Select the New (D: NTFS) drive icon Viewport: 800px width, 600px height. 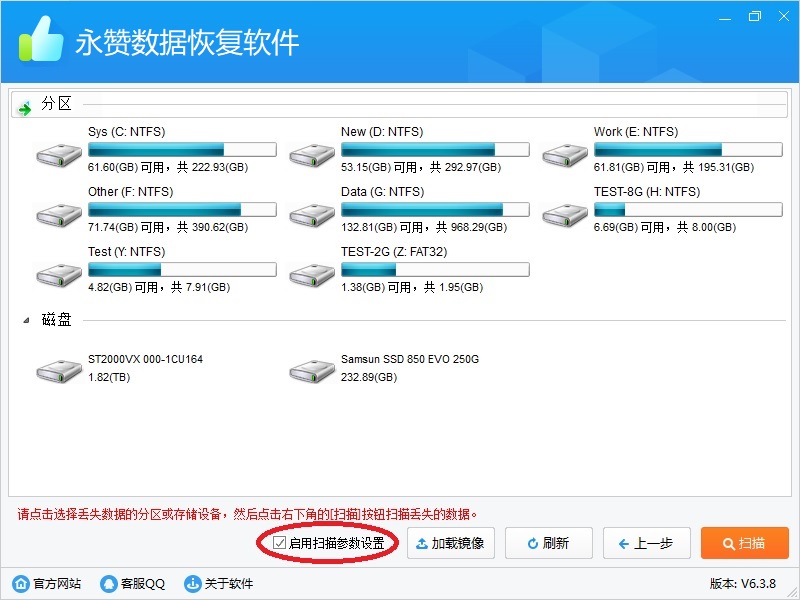(x=312, y=154)
